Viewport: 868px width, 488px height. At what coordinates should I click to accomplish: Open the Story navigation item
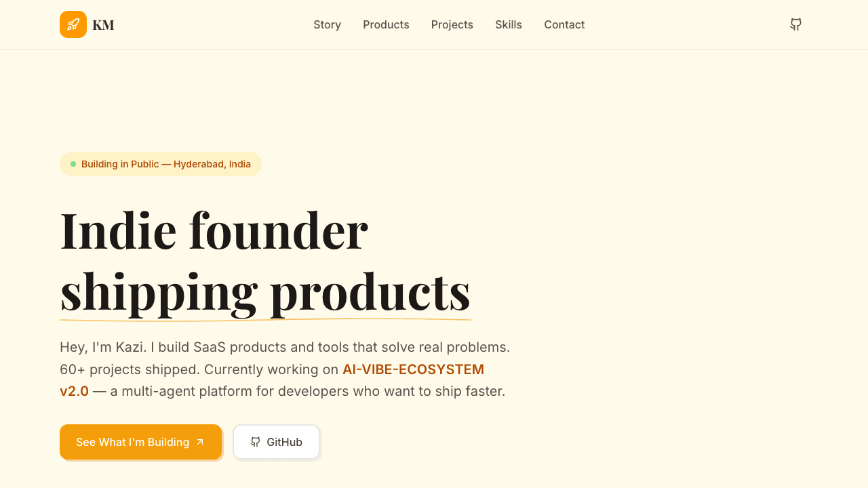[327, 24]
